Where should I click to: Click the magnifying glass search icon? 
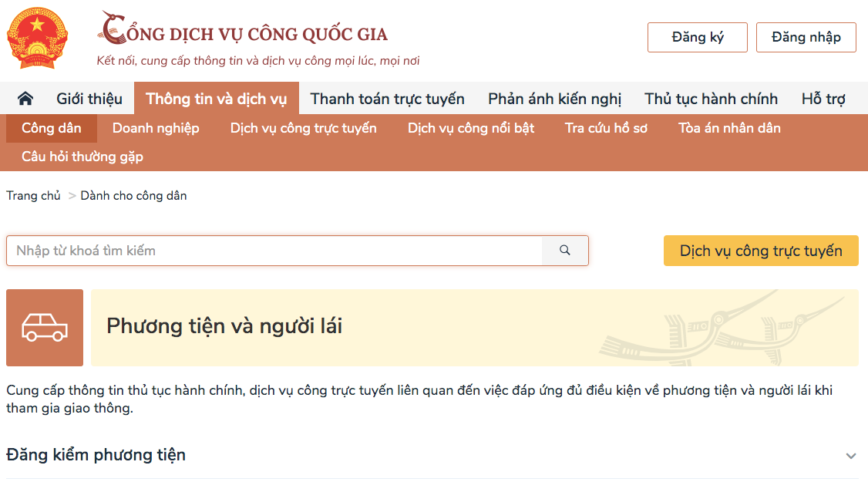click(x=565, y=250)
